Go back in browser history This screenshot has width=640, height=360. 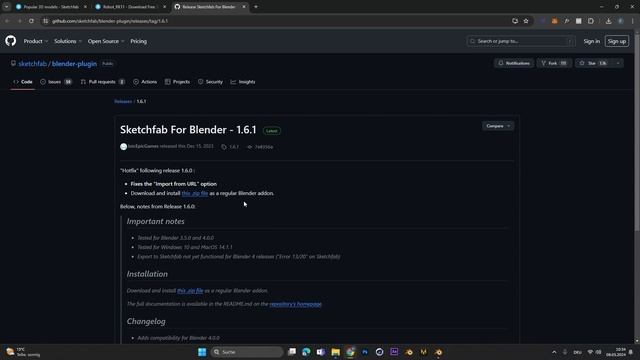pyautogui.click(x=7, y=21)
